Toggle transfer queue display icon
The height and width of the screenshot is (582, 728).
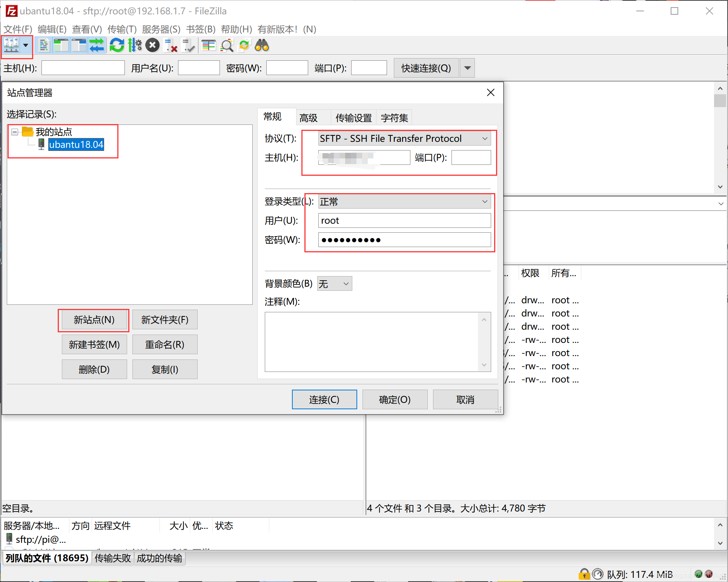97,46
